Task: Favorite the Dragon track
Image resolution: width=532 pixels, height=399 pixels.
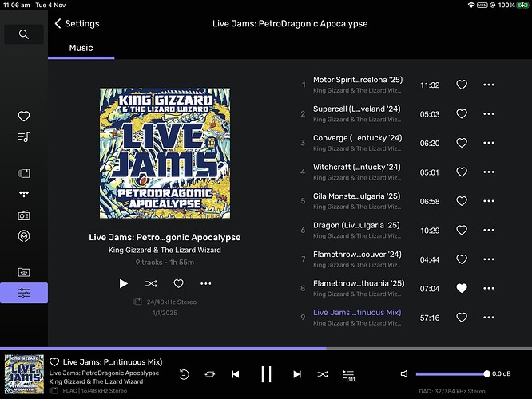Action: pos(462,230)
